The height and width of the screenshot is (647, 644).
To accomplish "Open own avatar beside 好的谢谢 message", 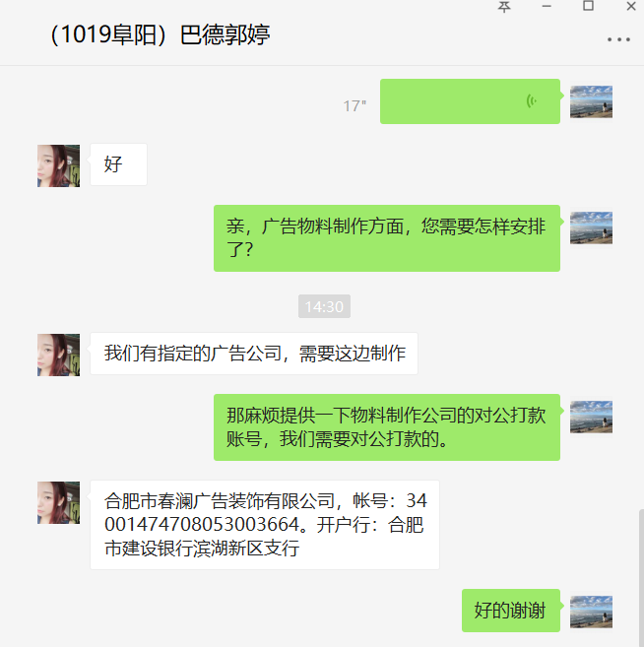I will (591, 612).
